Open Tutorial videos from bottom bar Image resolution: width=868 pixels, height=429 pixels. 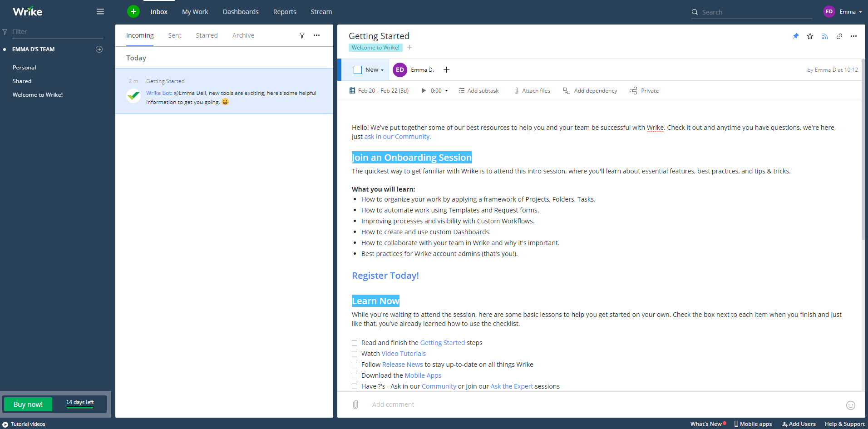pos(24,424)
